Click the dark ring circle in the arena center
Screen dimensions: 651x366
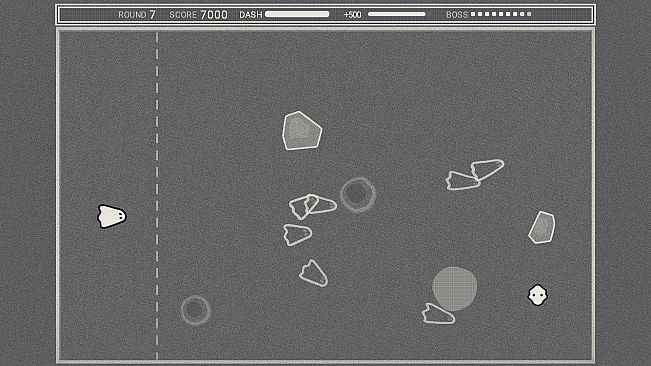tap(358, 195)
